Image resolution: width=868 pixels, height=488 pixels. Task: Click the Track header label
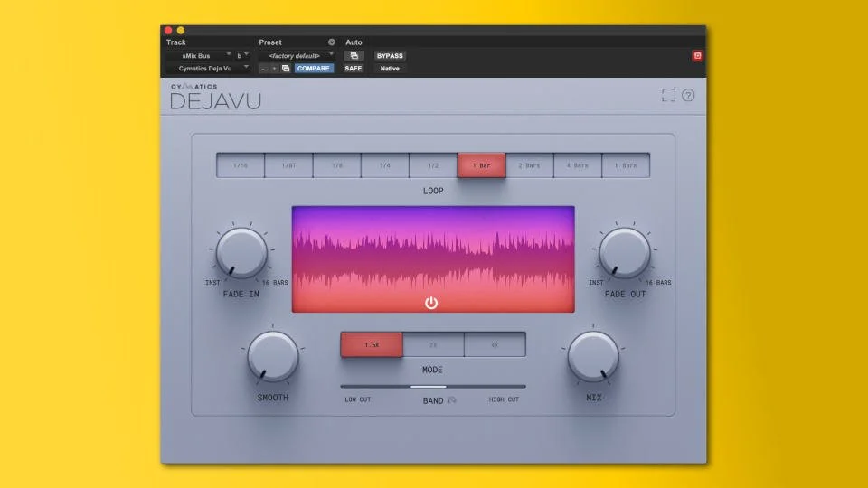(176, 42)
